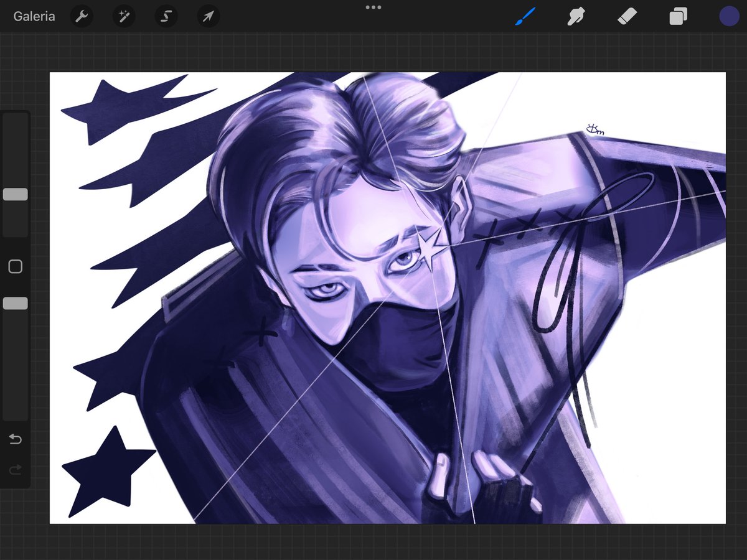Tap the square modify button on sidebar
The image size is (747, 560).
point(16,267)
